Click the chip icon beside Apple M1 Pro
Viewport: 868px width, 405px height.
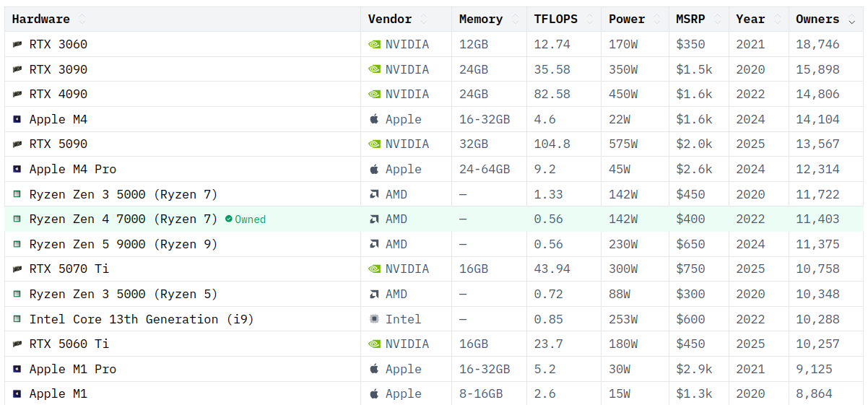click(x=18, y=370)
